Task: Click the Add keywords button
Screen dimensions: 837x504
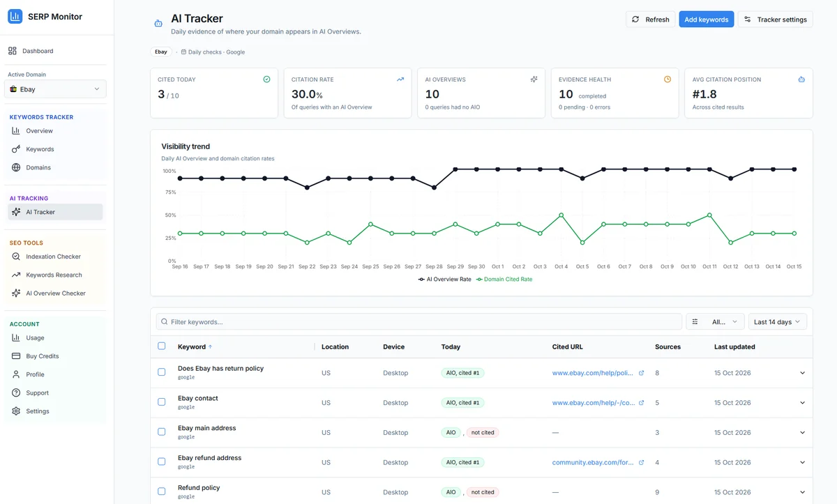Action: coord(706,20)
